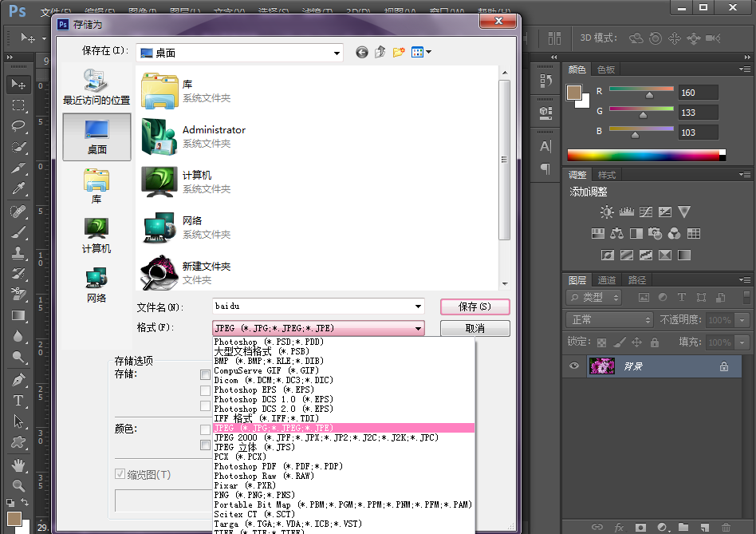Toggle the thumbnail checkbox

tap(120, 474)
